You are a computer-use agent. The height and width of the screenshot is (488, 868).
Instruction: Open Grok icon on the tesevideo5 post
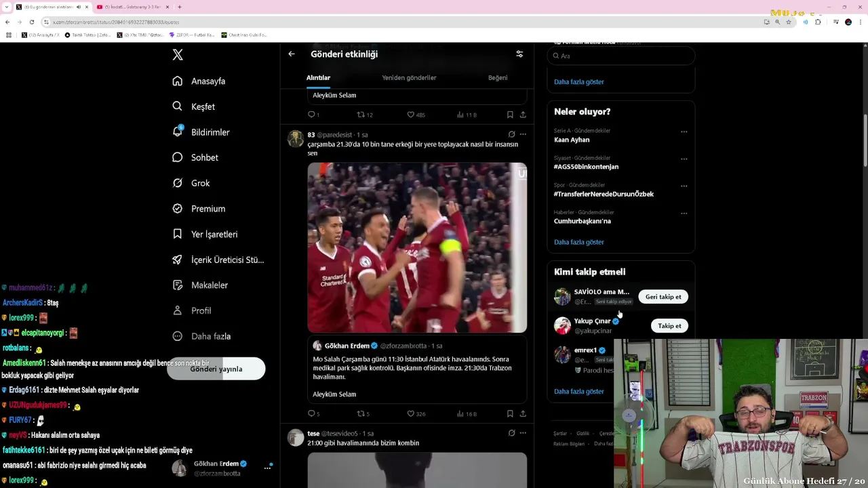tap(511, 433)
